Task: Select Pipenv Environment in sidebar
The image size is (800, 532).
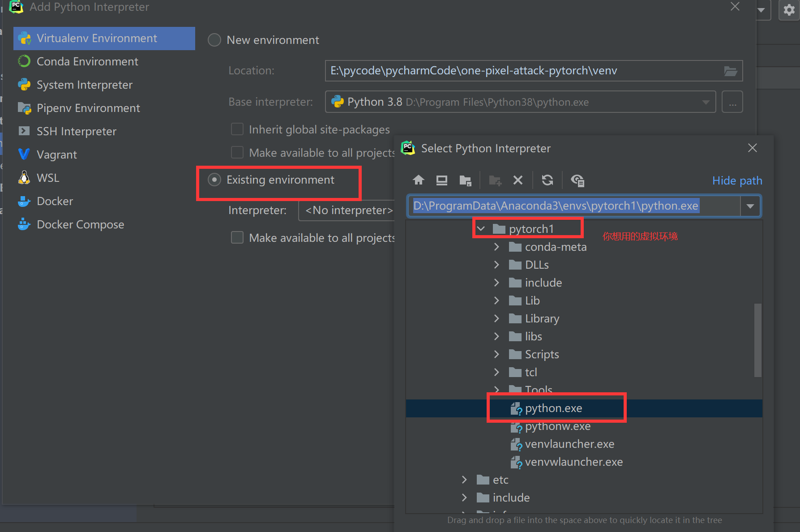Action: pos(104,108)
